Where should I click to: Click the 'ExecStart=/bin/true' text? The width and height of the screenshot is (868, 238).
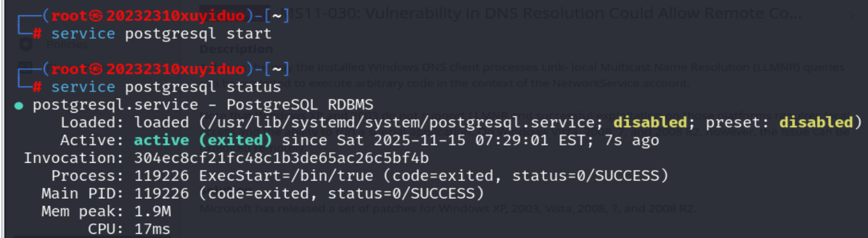286,176
